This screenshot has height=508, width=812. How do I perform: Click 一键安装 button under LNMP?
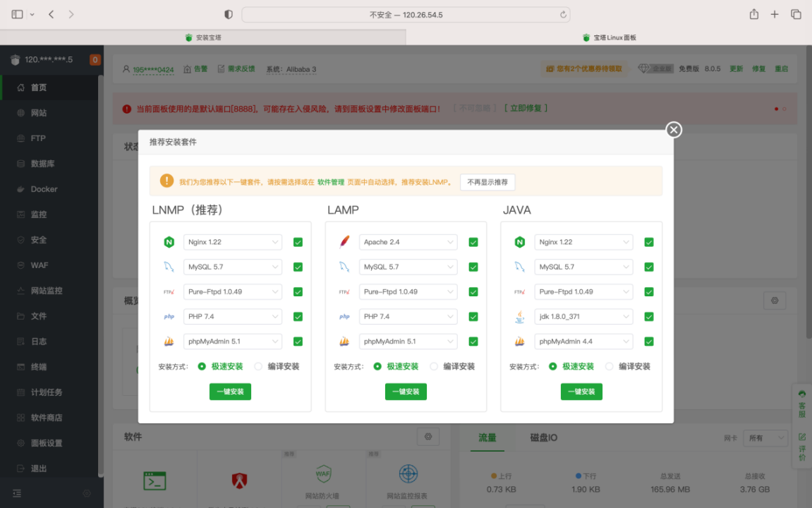click(230, 392)
